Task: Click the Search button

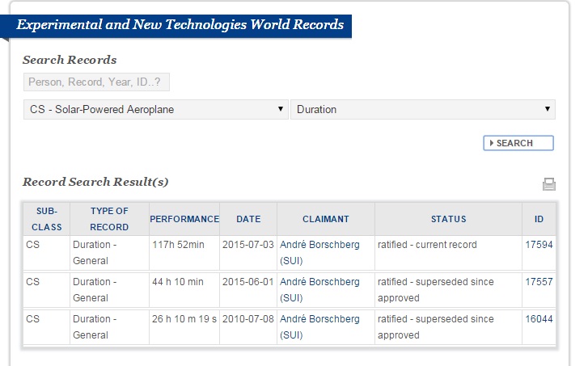Action: tap(518, 143)
